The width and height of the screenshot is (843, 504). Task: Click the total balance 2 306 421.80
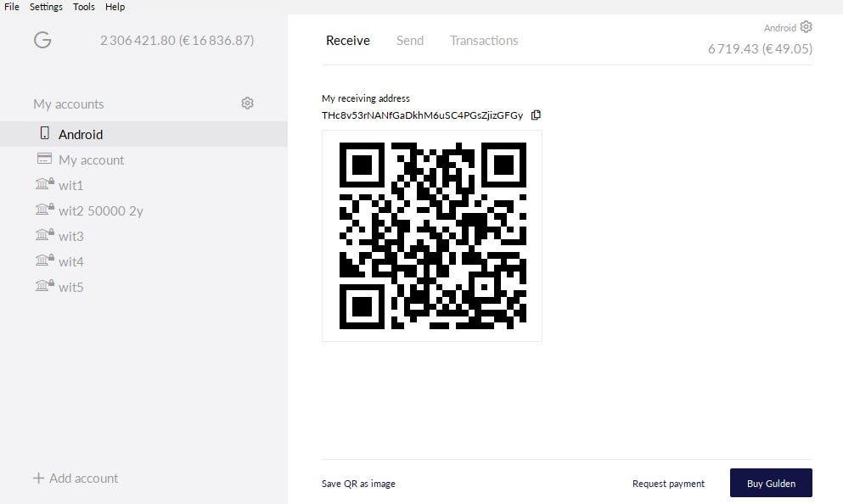coord(177,40)
